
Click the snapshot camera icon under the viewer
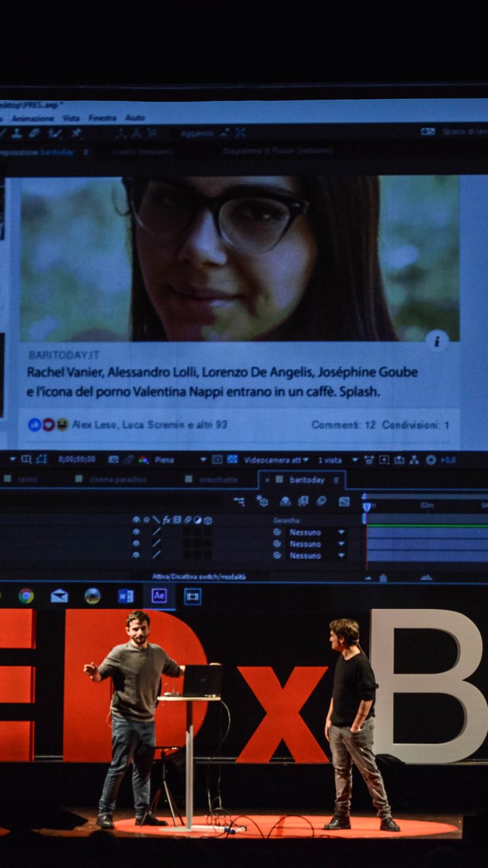tap(113, 459)
